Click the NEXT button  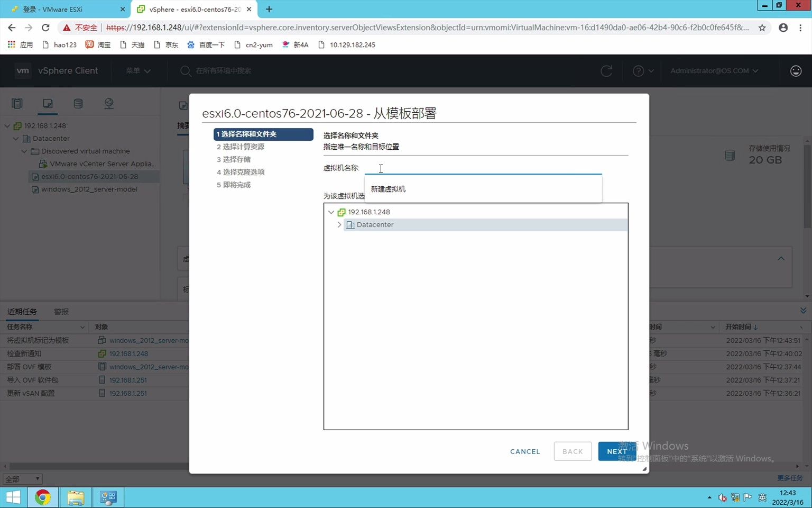pyautogui.click(x=617, y=451)
